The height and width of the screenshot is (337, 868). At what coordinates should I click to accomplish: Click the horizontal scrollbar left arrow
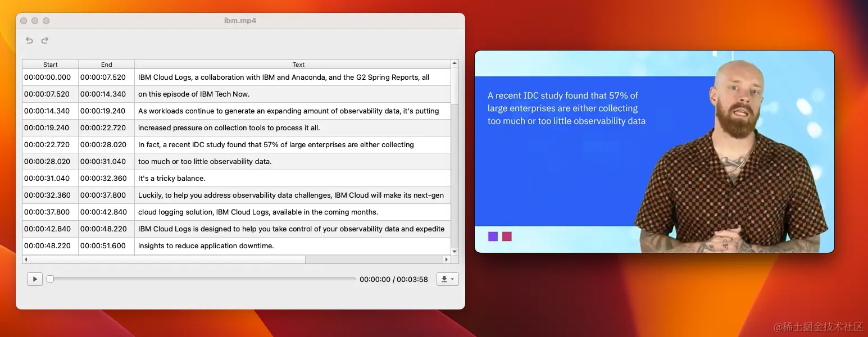click(x=26, y=259)
